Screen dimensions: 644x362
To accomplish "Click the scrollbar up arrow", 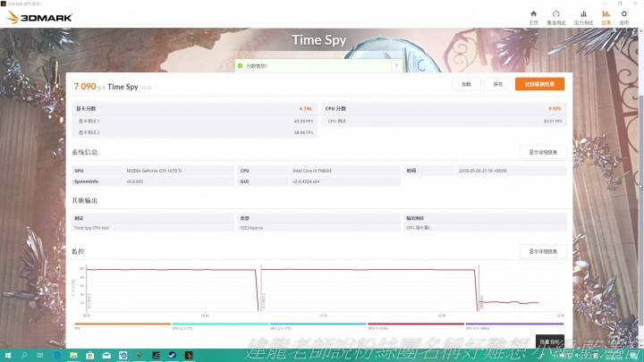I will coord(641,30).
